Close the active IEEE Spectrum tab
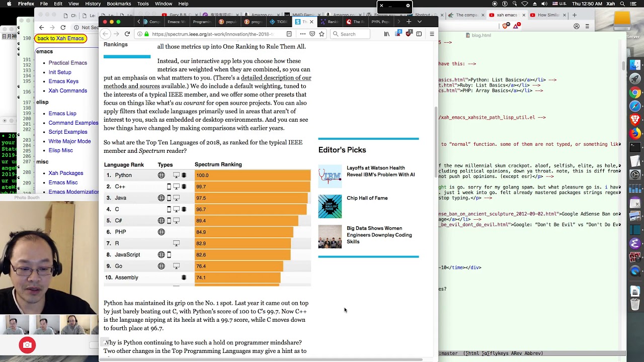Image resolution: width=644 pixels, height=362 pixels. coord(311,22)
